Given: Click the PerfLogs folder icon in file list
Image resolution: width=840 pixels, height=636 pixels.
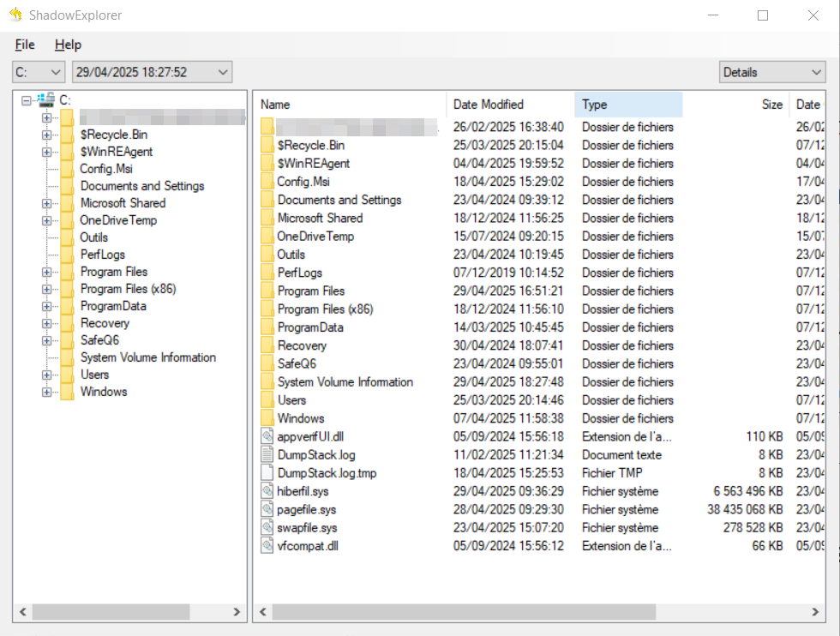Looking at the screenshot, I should click(267, 273).
